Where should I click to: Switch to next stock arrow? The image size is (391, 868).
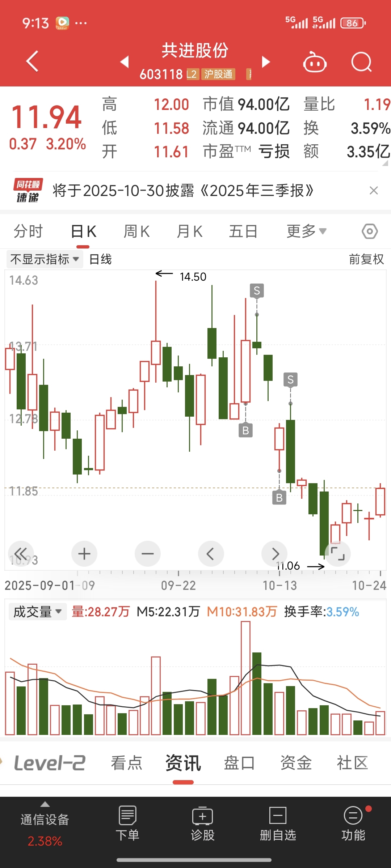[266, 62]
